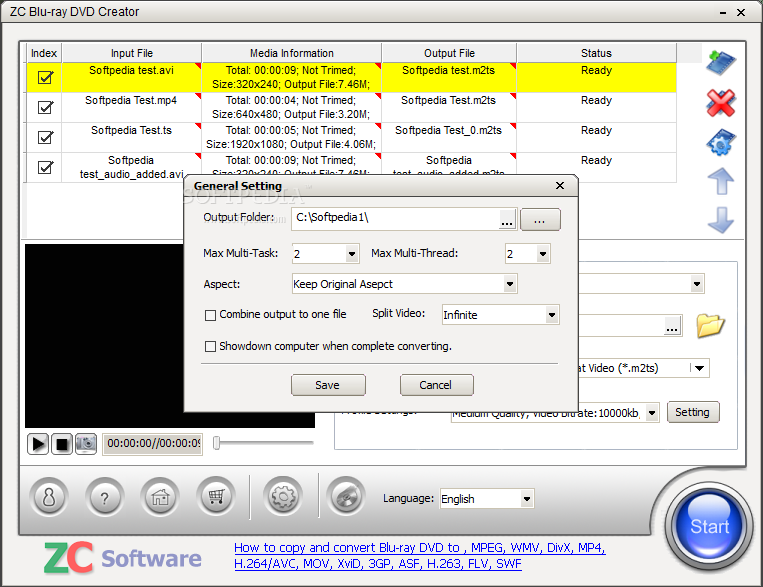
Task: Minimize the ZC Blu-ray DVD Creator window
Action: (x=723, y=13)
